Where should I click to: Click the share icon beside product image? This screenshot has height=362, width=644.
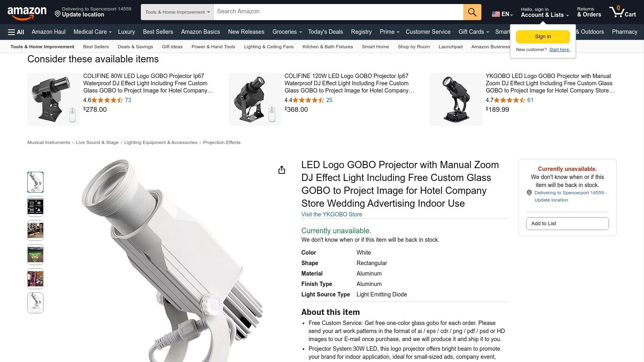[x=282, y=170]
